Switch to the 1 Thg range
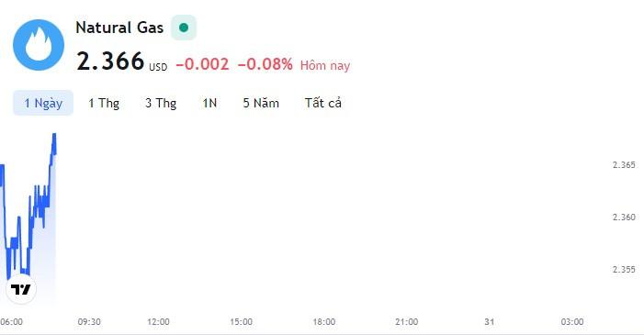Image resolution: width=644 pixels, height=335 pixels. [104, 103]
